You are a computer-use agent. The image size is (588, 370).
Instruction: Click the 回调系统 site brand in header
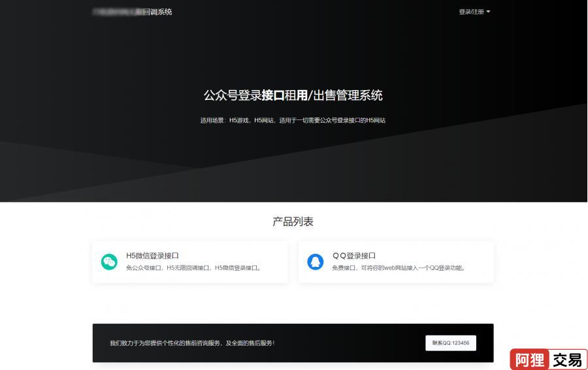click(x=157, y=12)
